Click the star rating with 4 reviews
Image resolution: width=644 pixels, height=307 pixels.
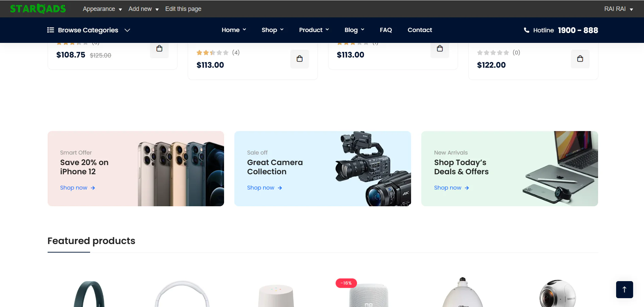213,52
